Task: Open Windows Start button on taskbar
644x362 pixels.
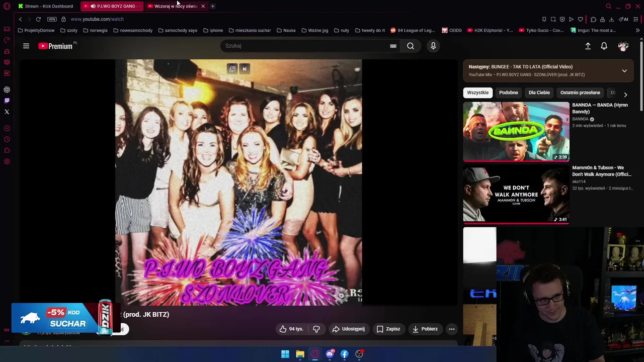Action: click(x=285, y=354)
